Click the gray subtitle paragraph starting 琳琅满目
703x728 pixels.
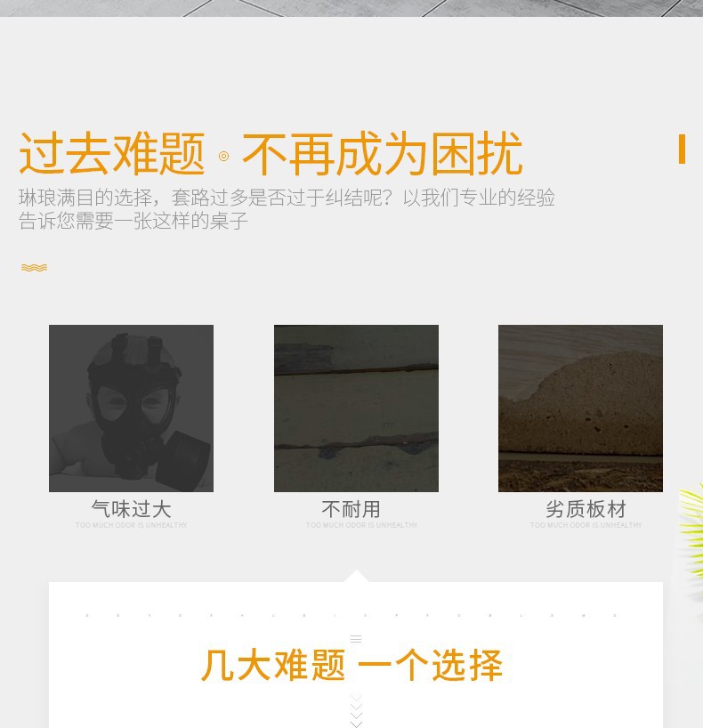click(x=287, y=209)
